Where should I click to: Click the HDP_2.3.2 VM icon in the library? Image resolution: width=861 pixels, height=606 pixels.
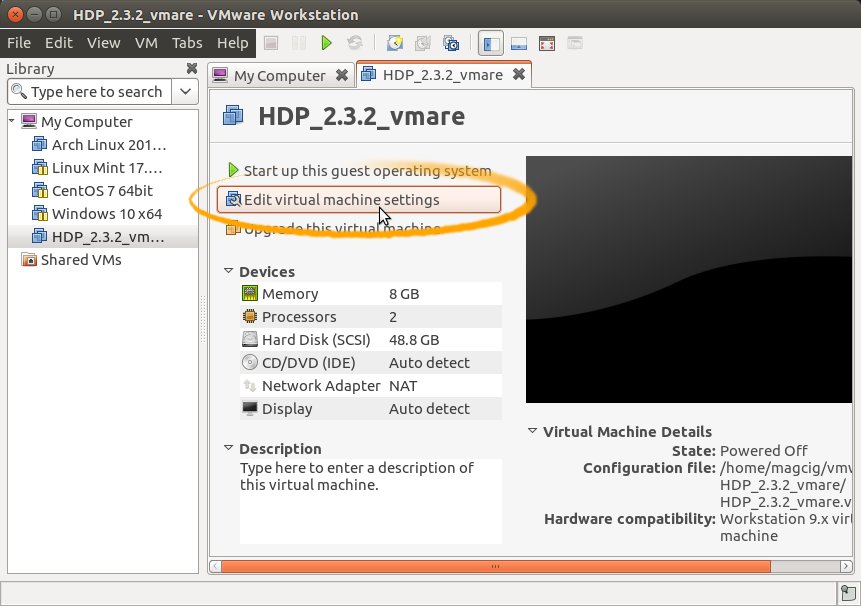click(40, 237)
